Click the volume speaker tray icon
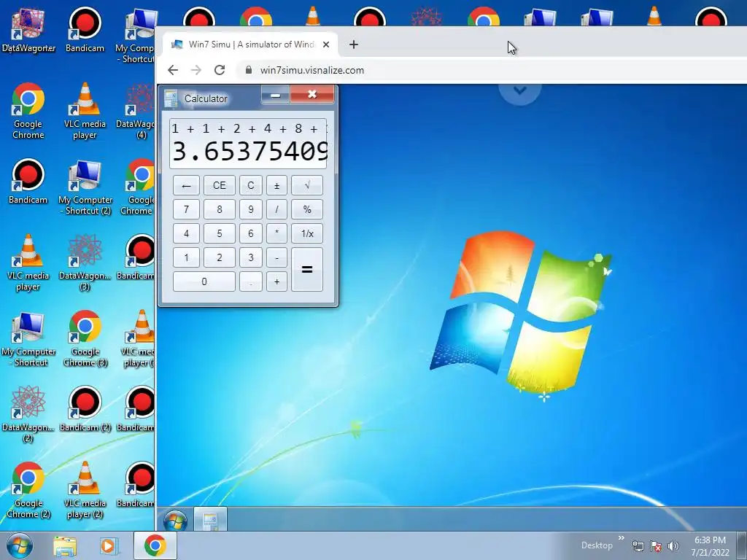The height and width of the screenshot is (560, 747). pos(673,547)
